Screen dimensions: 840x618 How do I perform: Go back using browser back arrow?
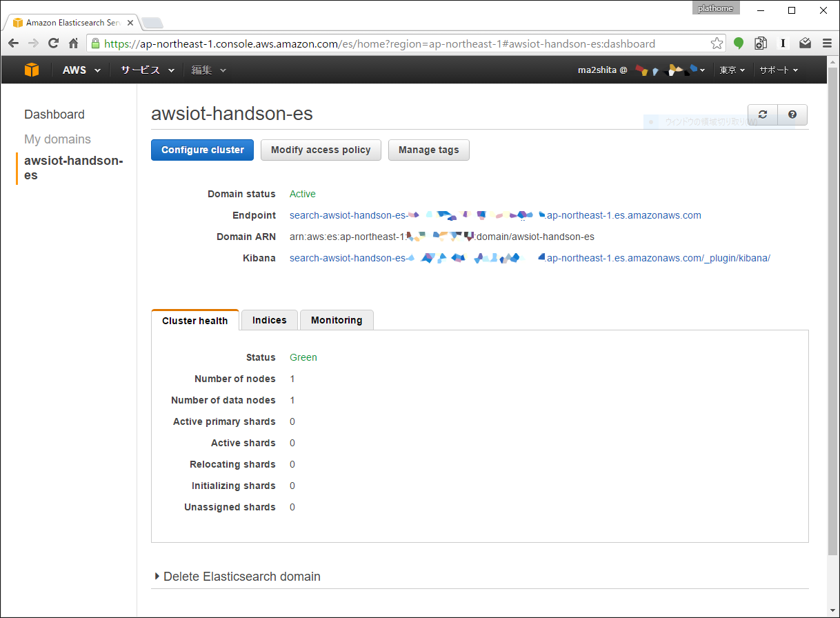pyautogui.click(x=13, y=43)
